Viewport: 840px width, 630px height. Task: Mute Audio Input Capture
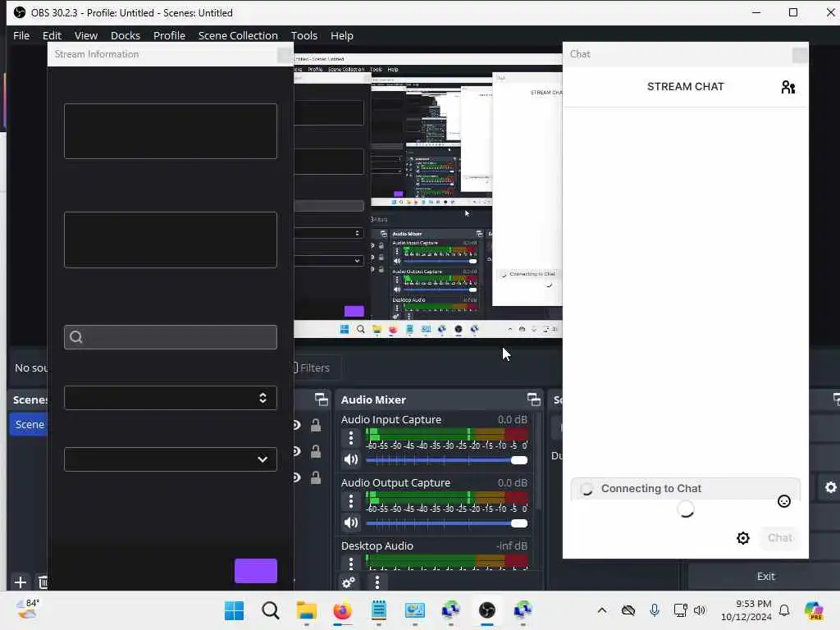351,459
